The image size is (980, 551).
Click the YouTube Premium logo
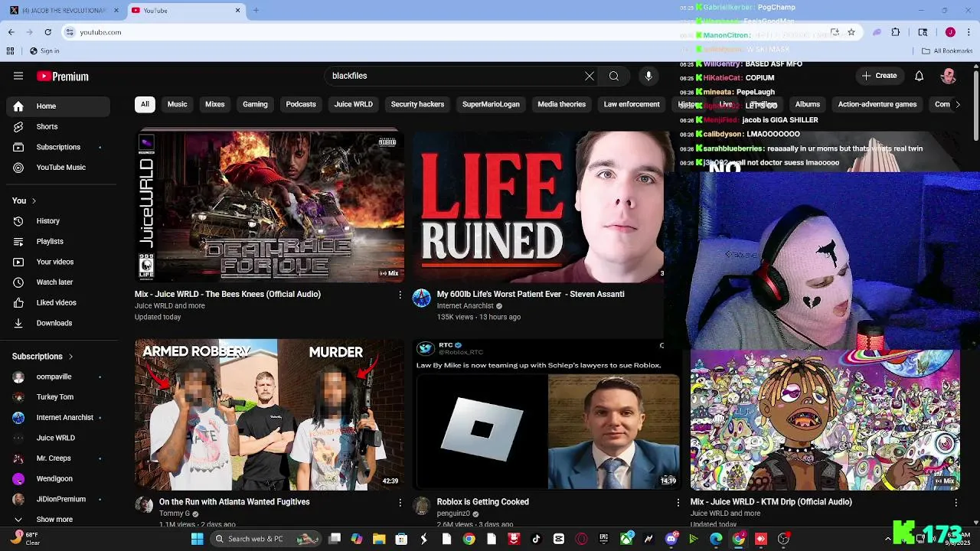point(63,77)
